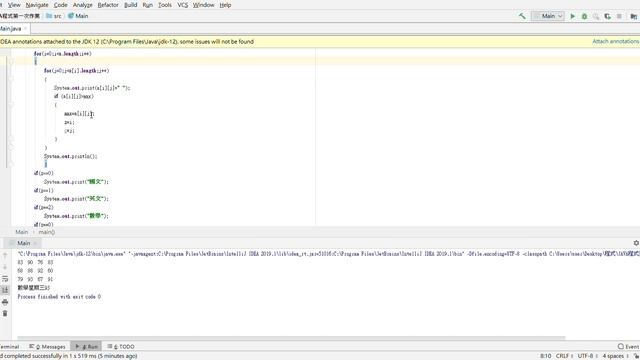Open the Terminal tool window tab
This screenshot has height=360, width=640.
pos(9,347)
